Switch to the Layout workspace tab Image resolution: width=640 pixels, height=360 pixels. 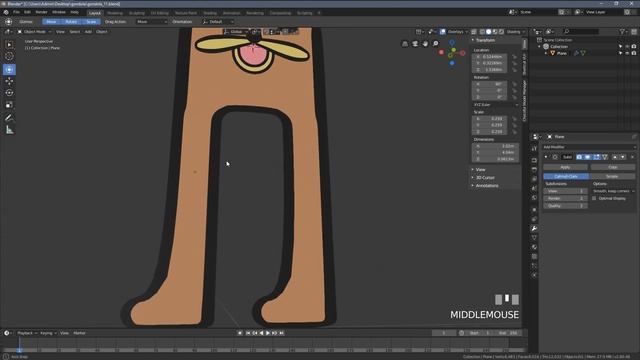pos(95,13)
